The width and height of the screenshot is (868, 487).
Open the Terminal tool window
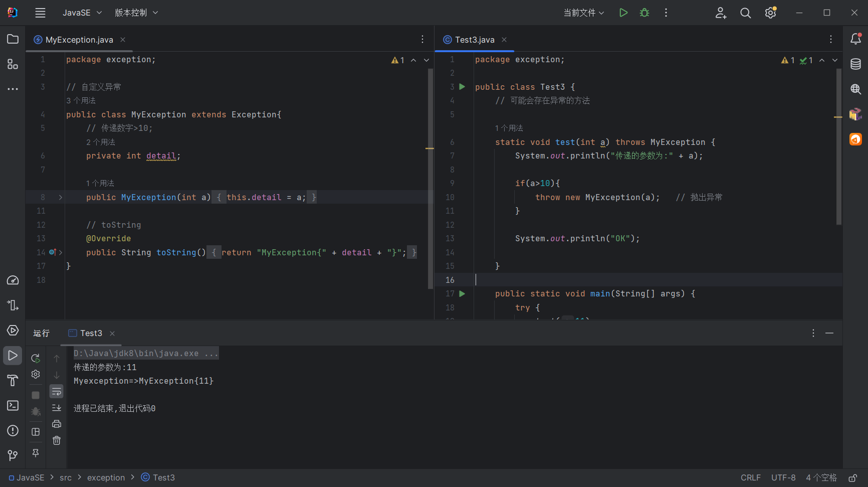coord(13,405)
